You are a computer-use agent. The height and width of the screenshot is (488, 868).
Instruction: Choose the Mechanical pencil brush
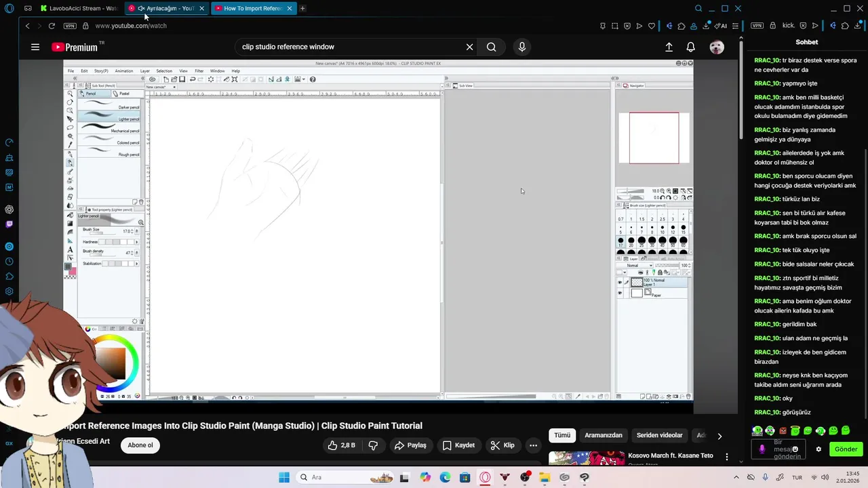pyautogui.click(x=109, y=129)
